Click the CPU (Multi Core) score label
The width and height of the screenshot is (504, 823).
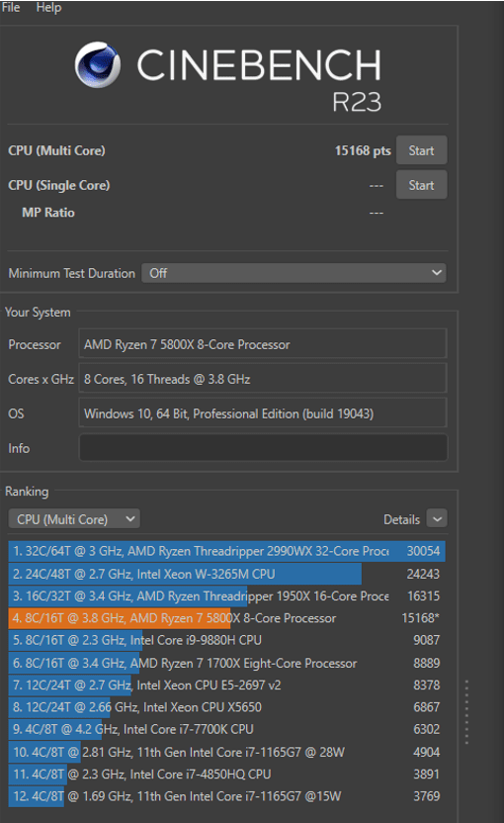coord(56,150)
